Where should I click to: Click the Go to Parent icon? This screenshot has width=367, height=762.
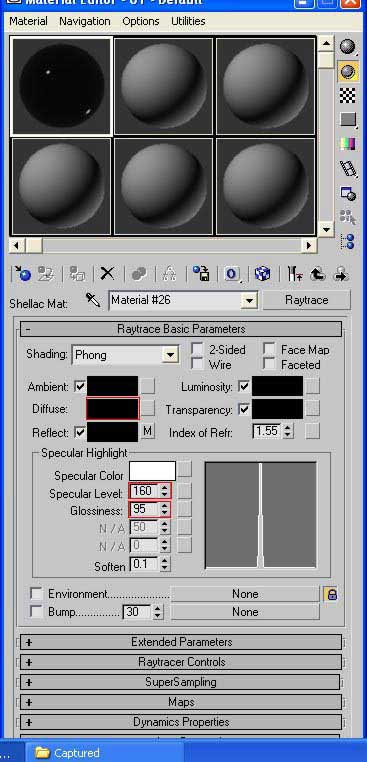(317, 274)
